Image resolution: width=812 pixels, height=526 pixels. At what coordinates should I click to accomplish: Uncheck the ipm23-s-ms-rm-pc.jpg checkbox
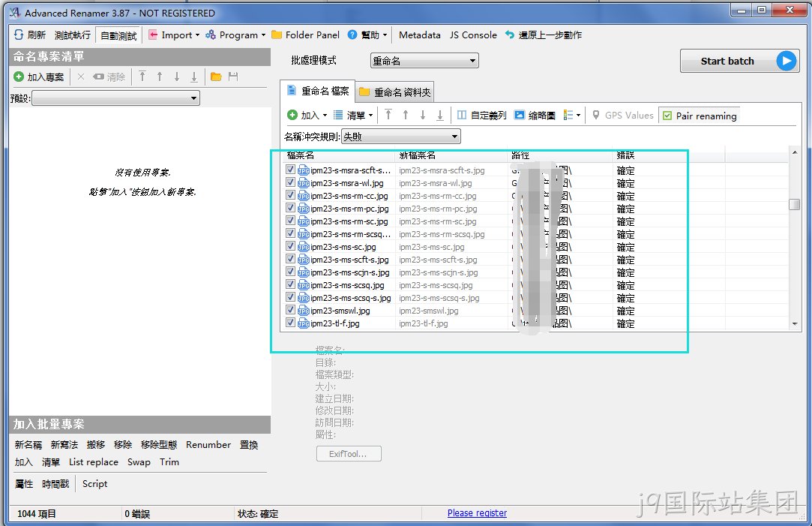(290, 208)
